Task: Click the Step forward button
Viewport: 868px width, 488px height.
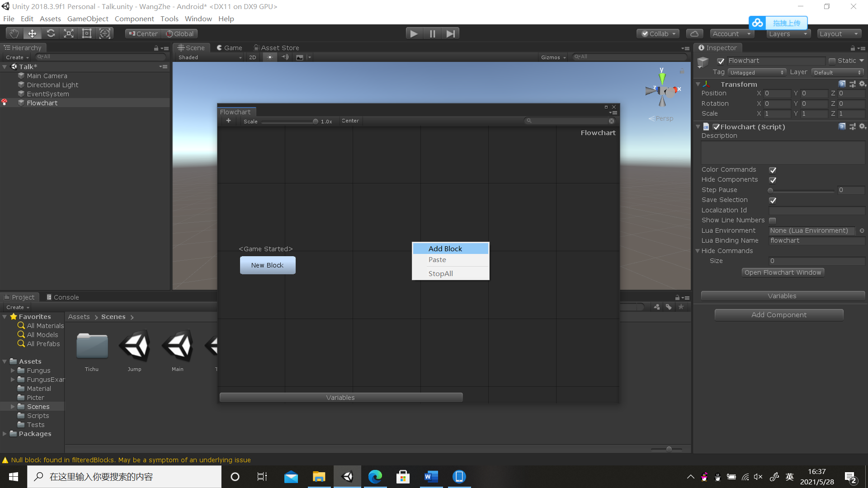Action: (x=450, y=33)
